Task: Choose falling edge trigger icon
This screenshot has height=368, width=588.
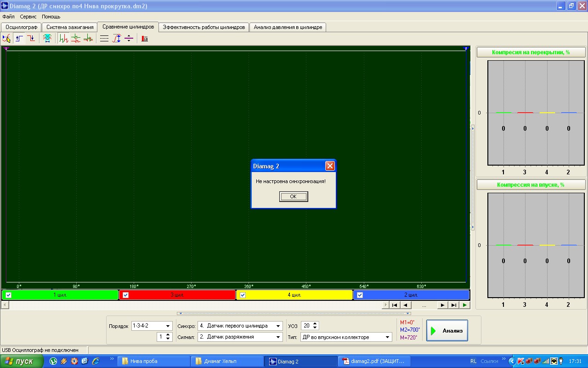Action: pyautogui.click(x=31, y=39)
